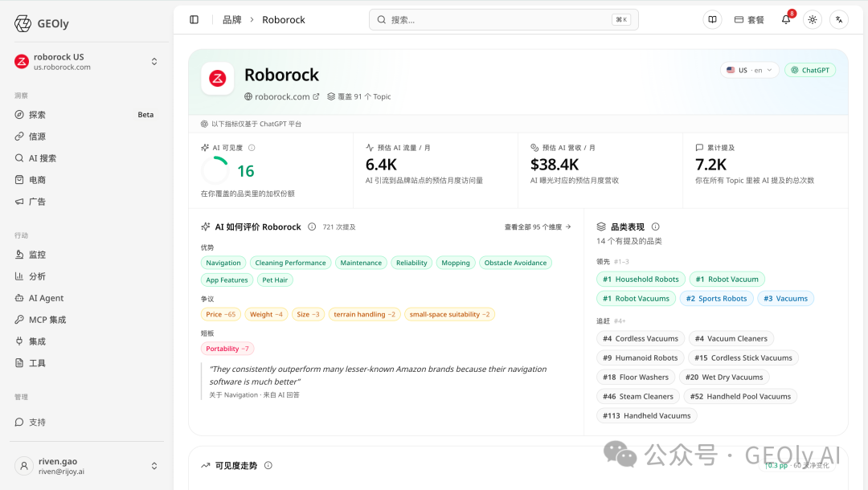Screen dimensions: 868x490
Task: Click the Price −65 controversy tag
Action: (x=221, y=314)
